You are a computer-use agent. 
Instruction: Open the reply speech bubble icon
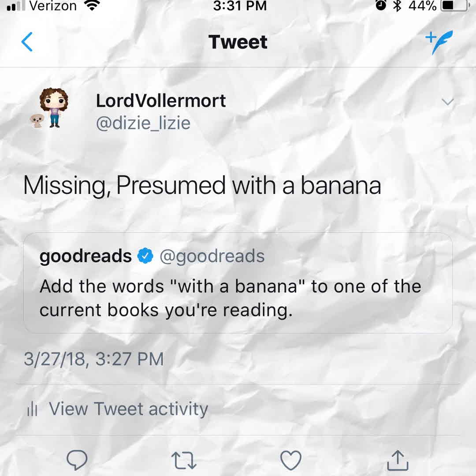click(x=77, y=461)
